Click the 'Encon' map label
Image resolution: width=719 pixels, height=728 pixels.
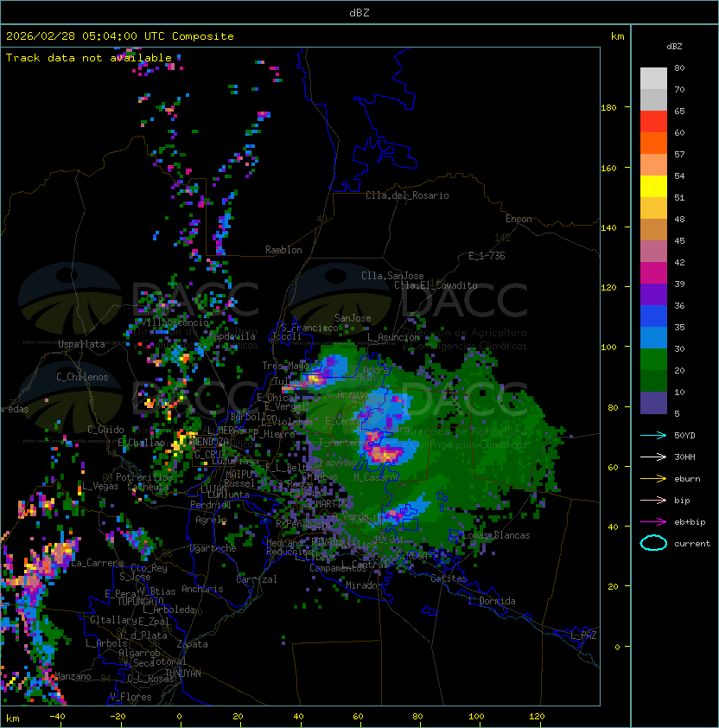(519, 219)
